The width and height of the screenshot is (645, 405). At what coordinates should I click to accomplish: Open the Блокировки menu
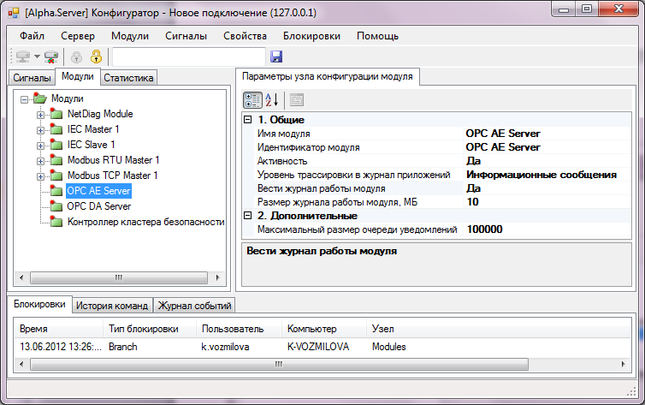[311, 36]
